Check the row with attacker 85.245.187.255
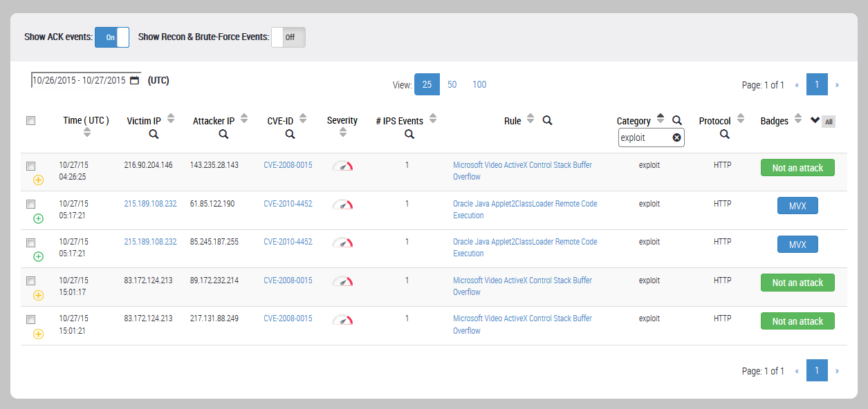This screenshot has width=868, height=409. pyautogui.click(x=30, y=242)
